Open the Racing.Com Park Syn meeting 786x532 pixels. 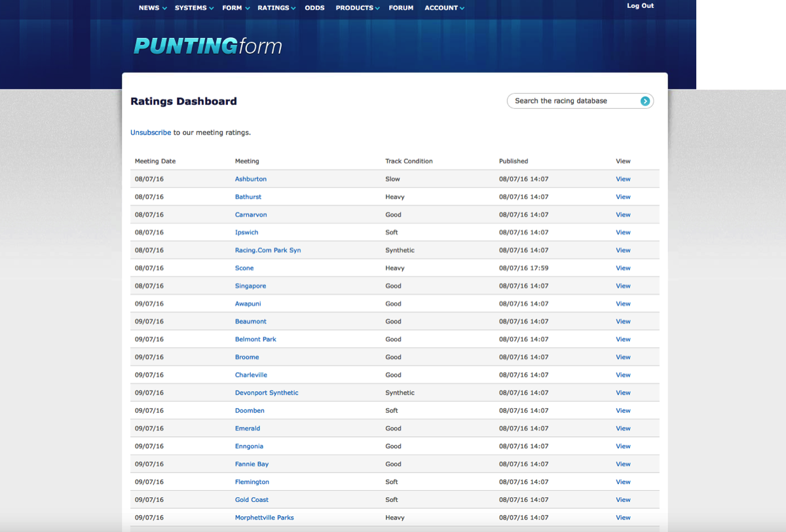click(268, 250)
